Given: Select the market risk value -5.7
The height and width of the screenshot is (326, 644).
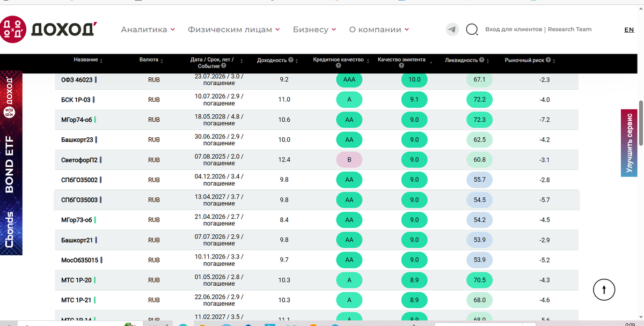Looking at the screenshot, I should click(544, 199).
